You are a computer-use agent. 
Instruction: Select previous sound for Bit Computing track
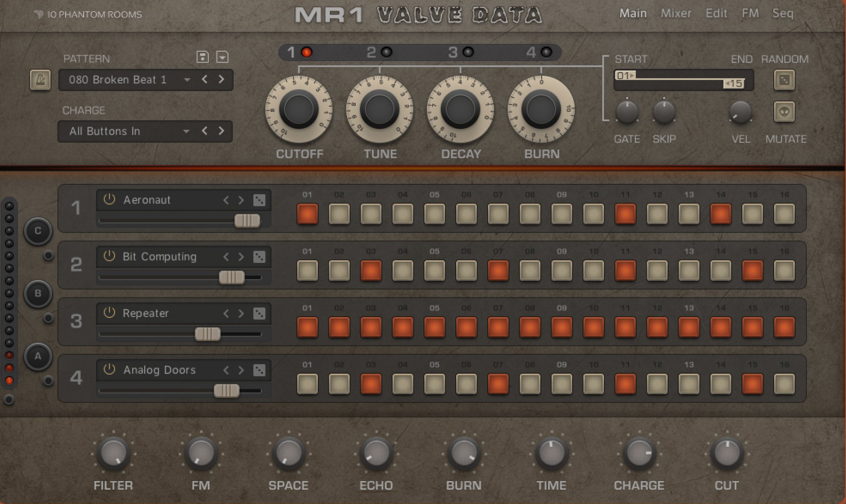coord(226,257)
